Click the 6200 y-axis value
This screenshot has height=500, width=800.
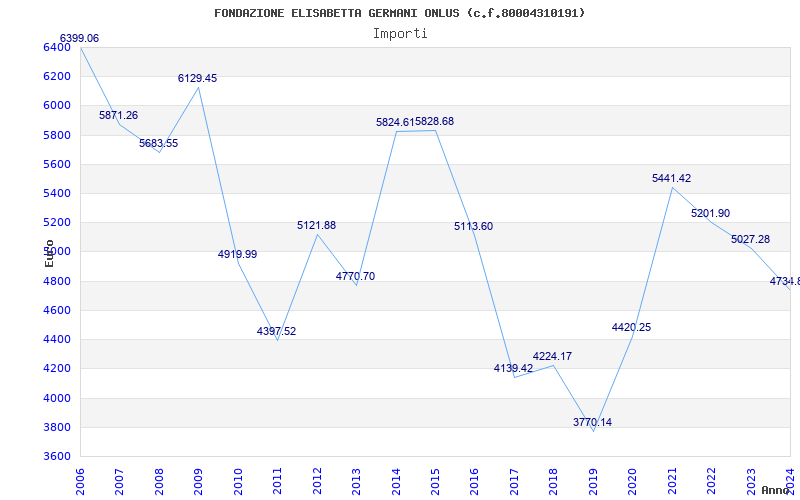coord(57,77)
